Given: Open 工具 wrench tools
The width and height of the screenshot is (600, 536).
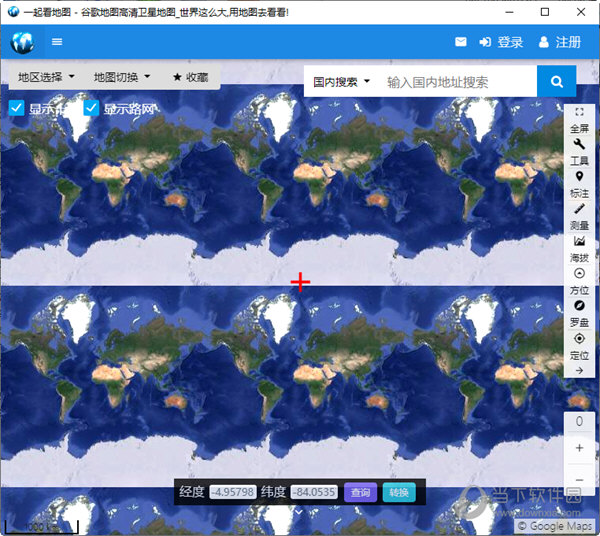Looking at the screenshot, I should (x=579, y=152).
